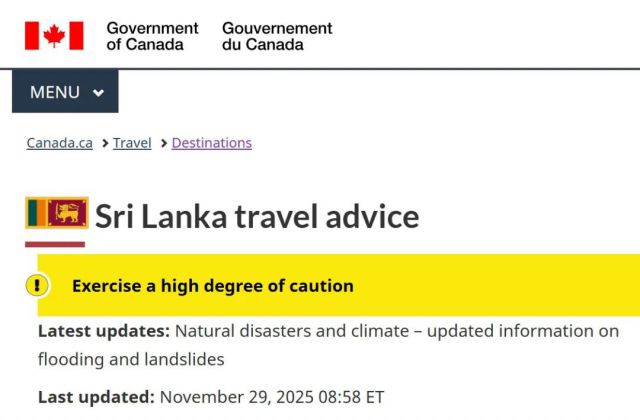The height and width of the screenshot is (420, 640).
Task: Click the 'Sri Lanka travel advice' heading
Action: pyautogui.click(x=257, y=216)
